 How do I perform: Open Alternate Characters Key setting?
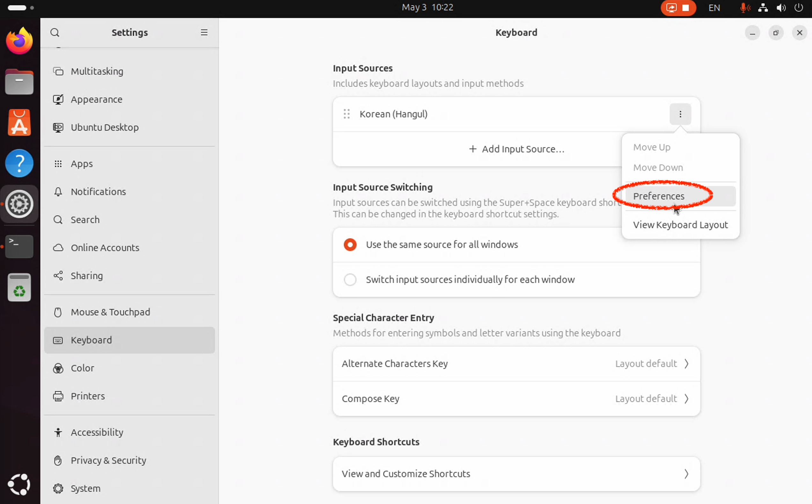pos(516,364)
